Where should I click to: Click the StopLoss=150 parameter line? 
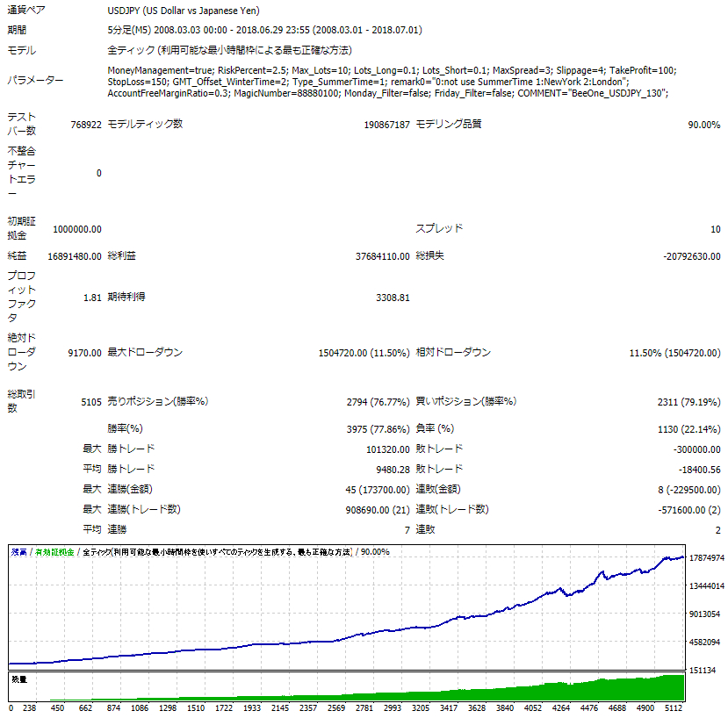368,82
